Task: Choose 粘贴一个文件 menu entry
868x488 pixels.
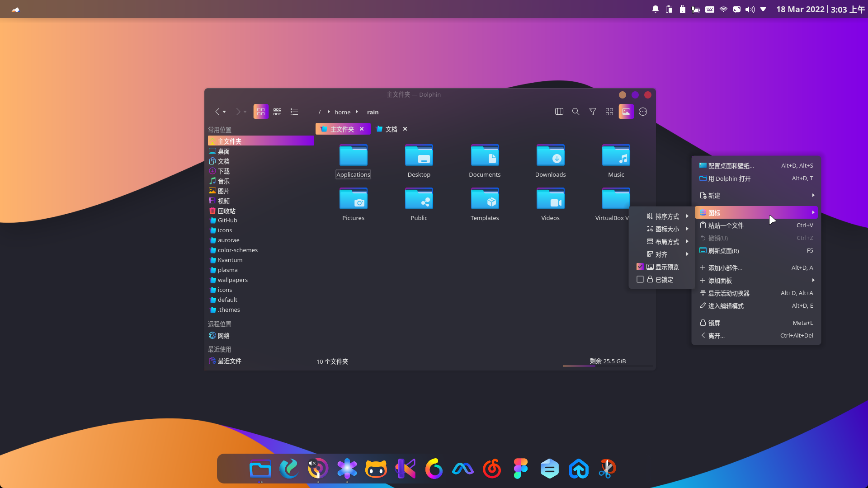Action: pos(756,225)
